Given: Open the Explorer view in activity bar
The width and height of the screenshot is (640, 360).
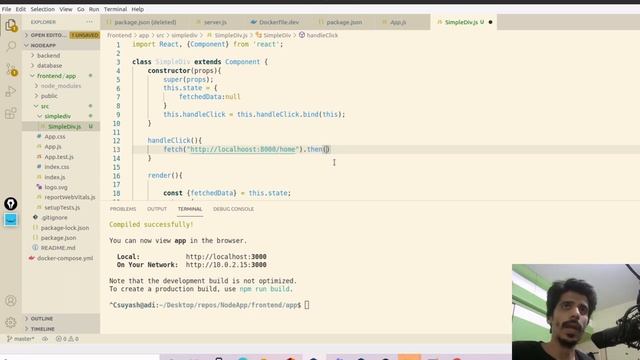Looking at the screenshot, I should click(x=11, y=25).
